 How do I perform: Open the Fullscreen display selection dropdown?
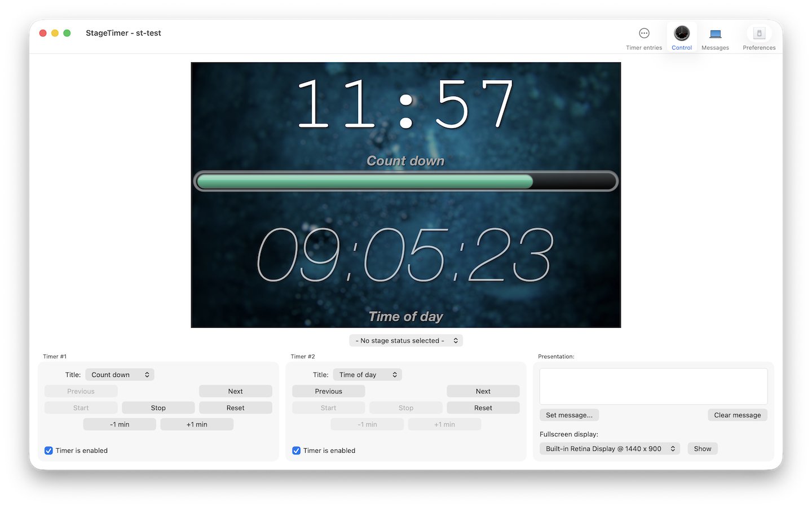[x=610, y=449]
